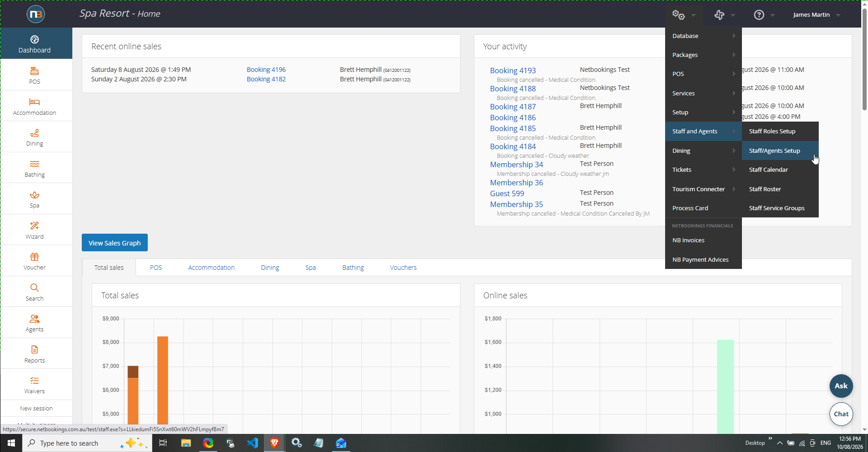Screen dimensions: 868x452
Task: Expand the Dining submenu in the settings menu
Action: pyautogui.click(x=704, y=151)
